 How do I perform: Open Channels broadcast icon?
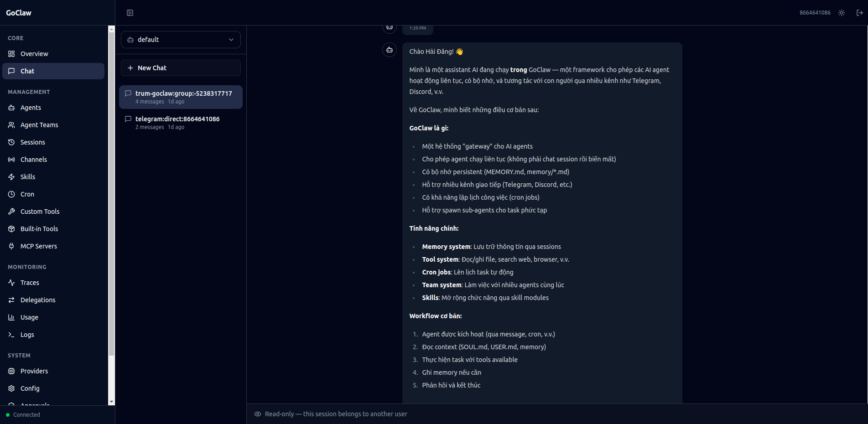pyautogui.click(x=11, y=160)
